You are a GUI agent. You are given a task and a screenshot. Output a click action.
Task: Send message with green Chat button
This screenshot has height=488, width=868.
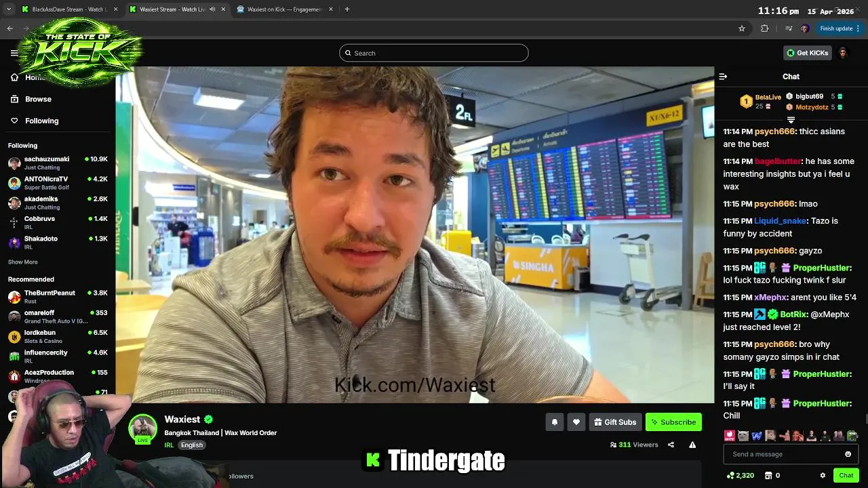(846, 476)
